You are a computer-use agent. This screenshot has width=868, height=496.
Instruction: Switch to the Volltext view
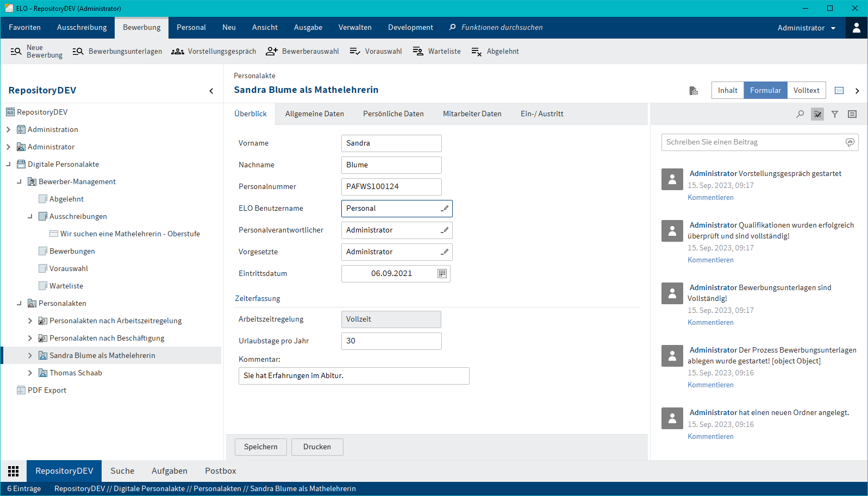pos(806,90)
